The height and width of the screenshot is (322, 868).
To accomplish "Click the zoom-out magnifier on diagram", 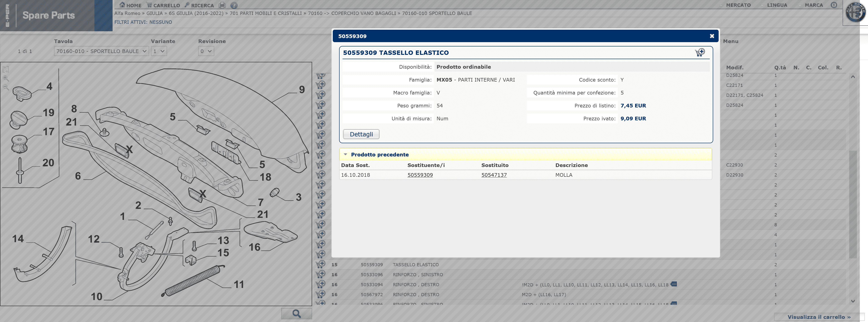I will 6,87.
